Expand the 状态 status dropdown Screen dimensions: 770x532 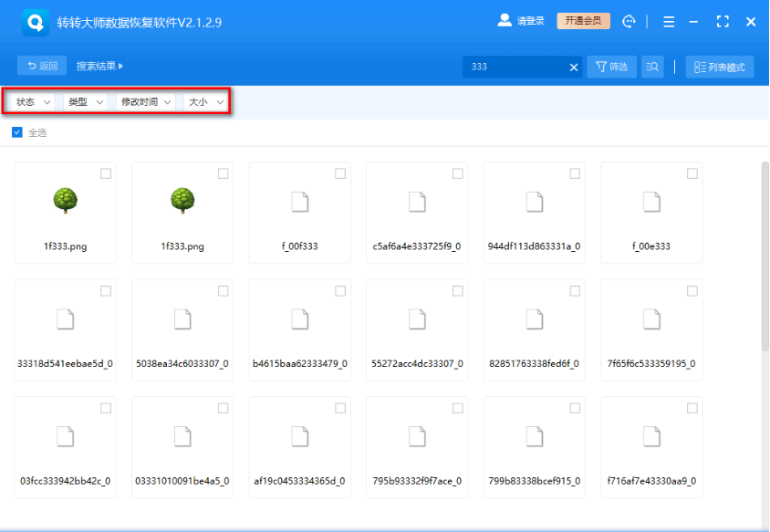pyautogui.click(x=34, y=102)
